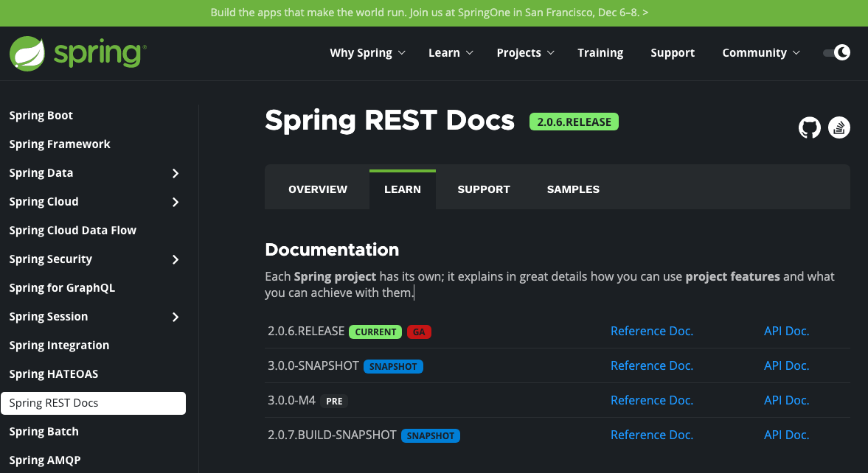This screenshot has height=473, width=868.
Task: Open API Doc. for 3.0.0-M4
Action: 787,400
